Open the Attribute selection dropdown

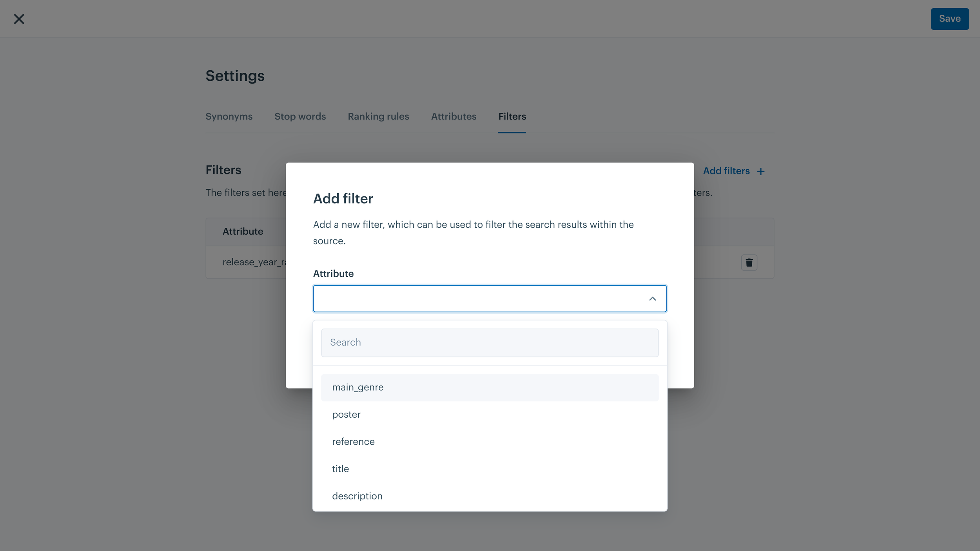pos(489,298)
